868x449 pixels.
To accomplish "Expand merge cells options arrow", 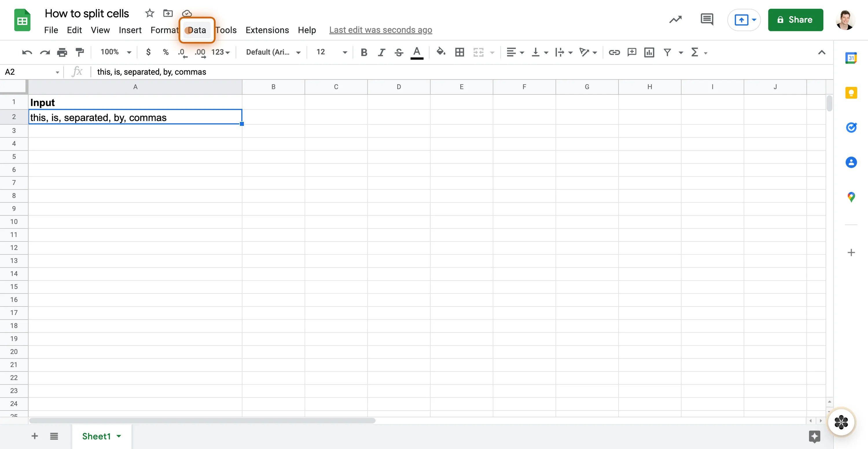I will coord(492,53).
